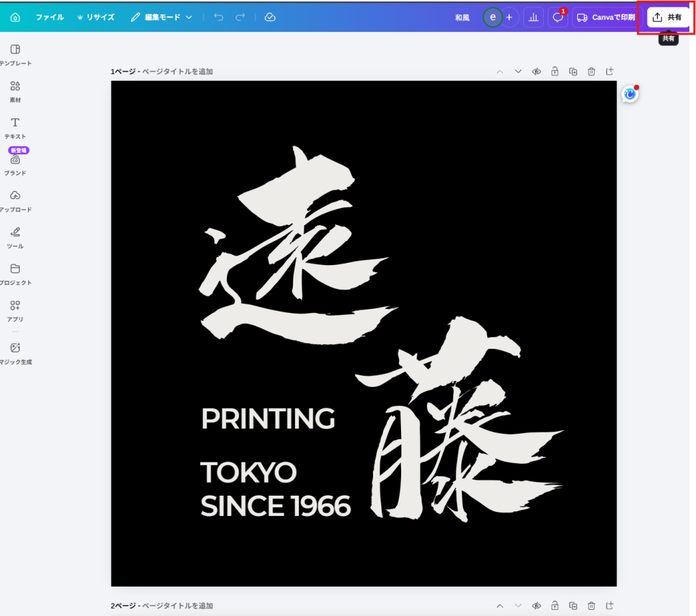The height and width of the screenshot is (616, 696).
Task: Click the Canva home icon
Action: [x=15, y=17]
